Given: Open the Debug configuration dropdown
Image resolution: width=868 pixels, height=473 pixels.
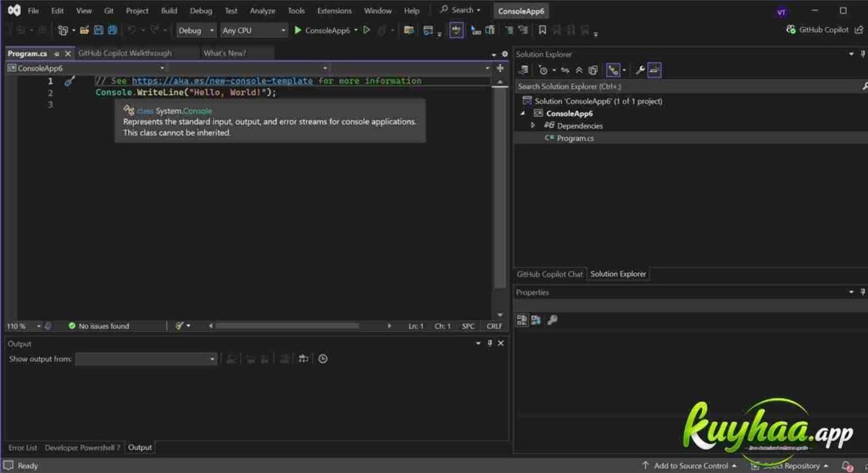Looking at the screenshot, I should click(196, 31).
